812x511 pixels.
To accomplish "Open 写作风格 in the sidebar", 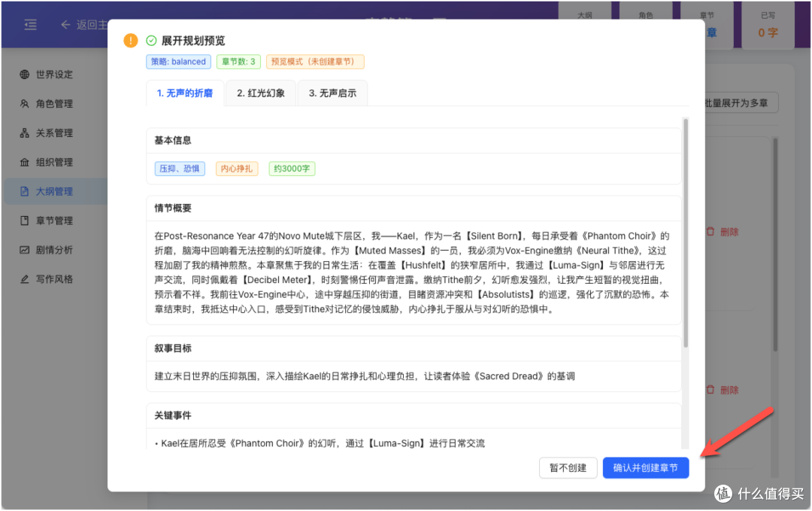I will click(56, 278).
